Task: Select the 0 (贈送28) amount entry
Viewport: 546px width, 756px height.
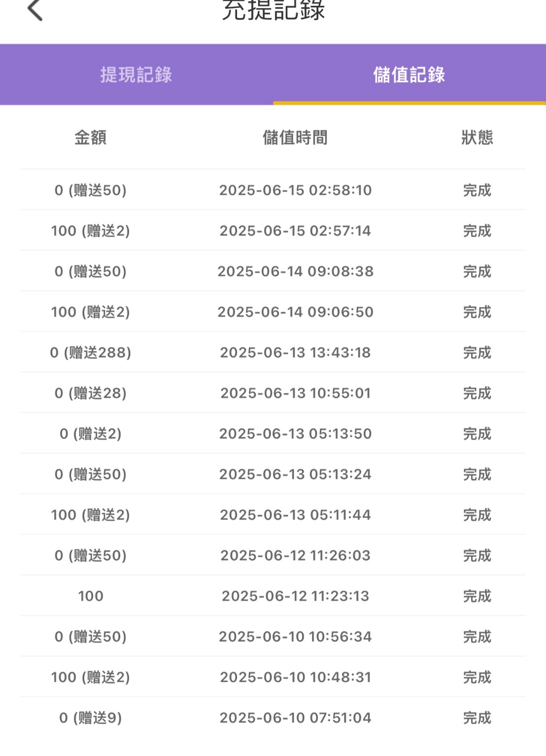Action: tap(91, 393)
